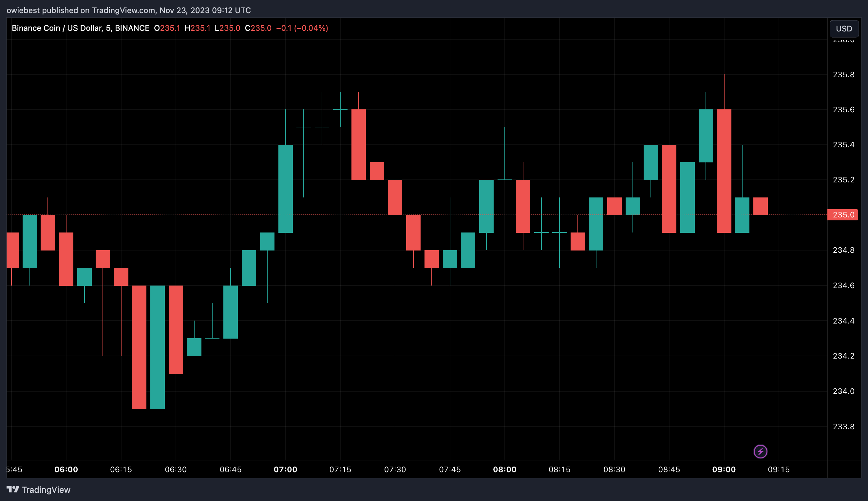Click the 06:00 time axis label
The image size is (868, 501).
tap(66, 469)
